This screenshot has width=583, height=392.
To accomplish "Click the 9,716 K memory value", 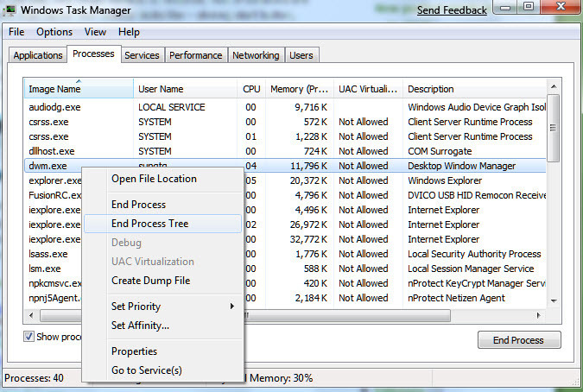I will click(311, 107).
